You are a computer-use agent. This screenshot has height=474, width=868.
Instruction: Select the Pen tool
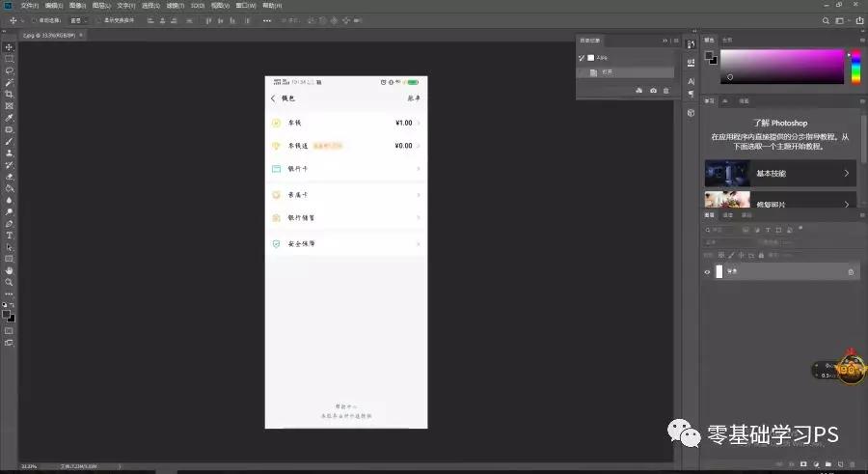point(9,224)
